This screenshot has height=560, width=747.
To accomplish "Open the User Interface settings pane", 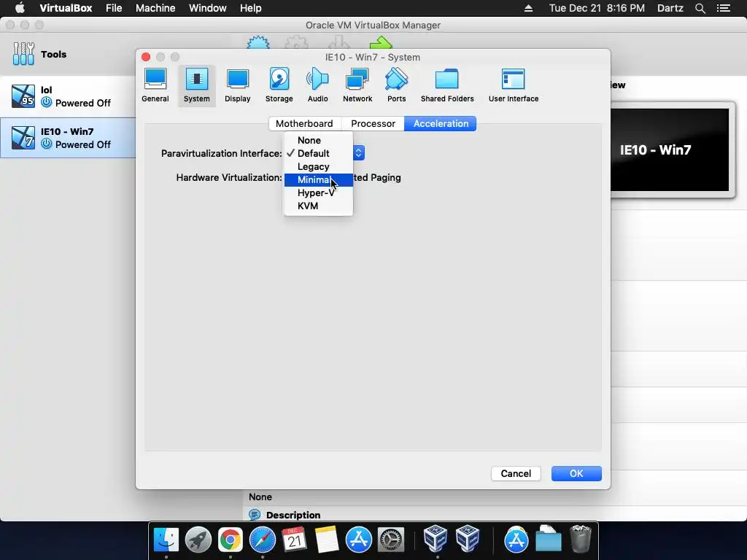I will pos(514,86).
